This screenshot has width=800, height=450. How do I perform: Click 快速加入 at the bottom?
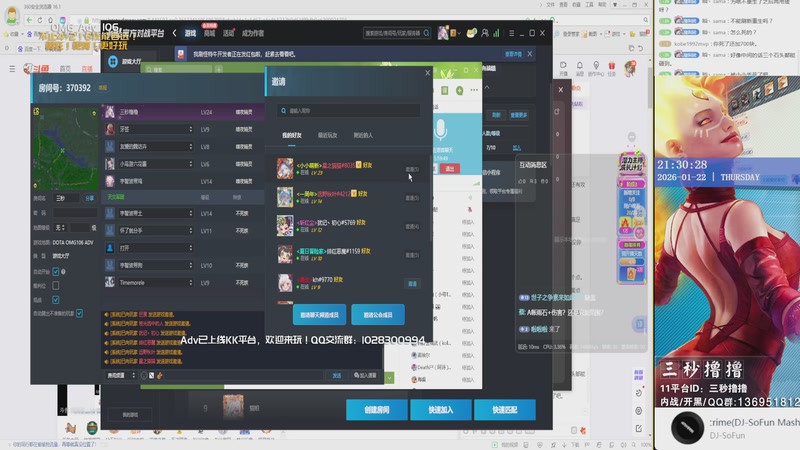[441, 410]
